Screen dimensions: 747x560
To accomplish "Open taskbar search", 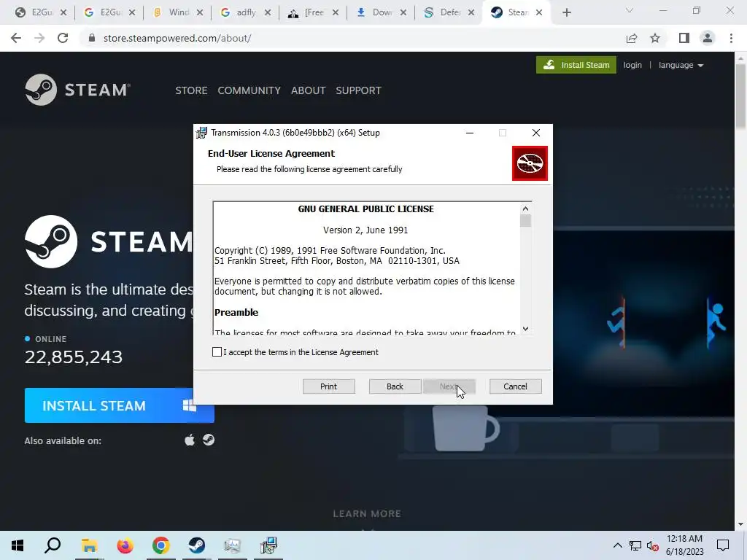I will (x=53, y=545).
